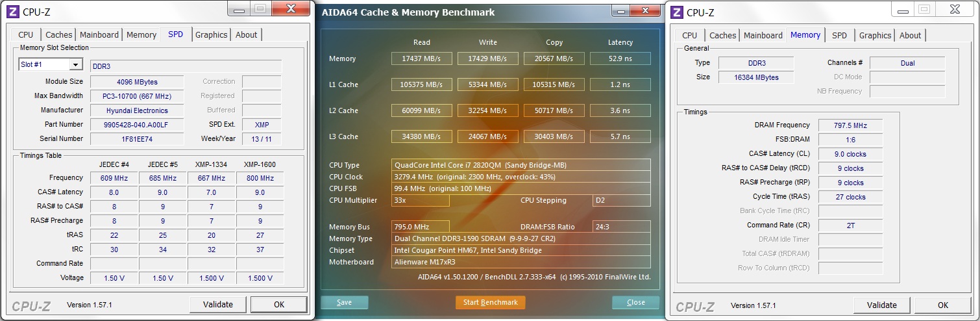Image resolution: width=980 pixels, height=321 pixels.
Task: Switch to CPU tab in left CPU-Z window
Action: point(26,35)
